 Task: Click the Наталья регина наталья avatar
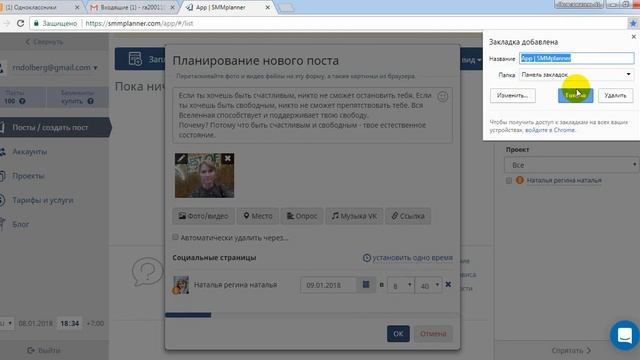[180, 285]
